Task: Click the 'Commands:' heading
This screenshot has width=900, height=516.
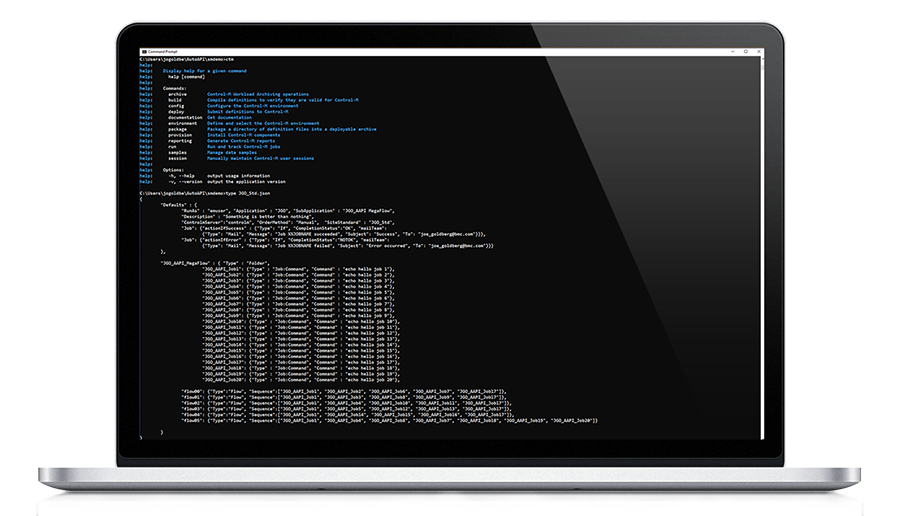Action: point(174,88)
